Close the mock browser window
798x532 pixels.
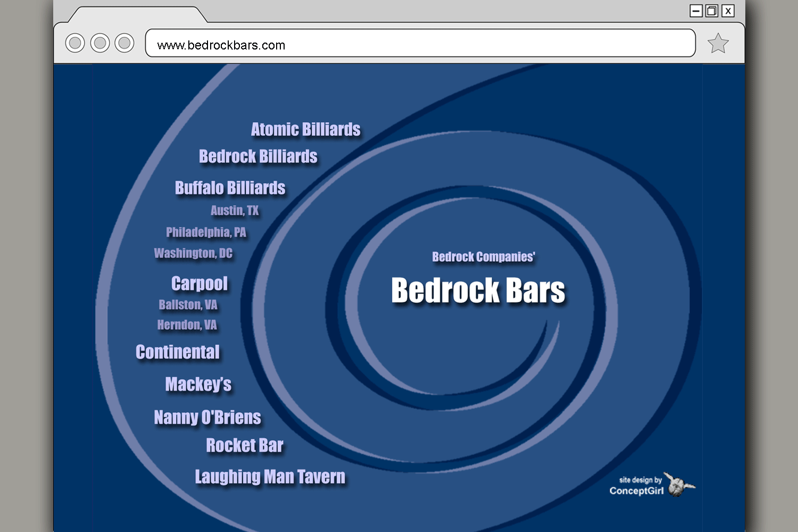point(728,11)
